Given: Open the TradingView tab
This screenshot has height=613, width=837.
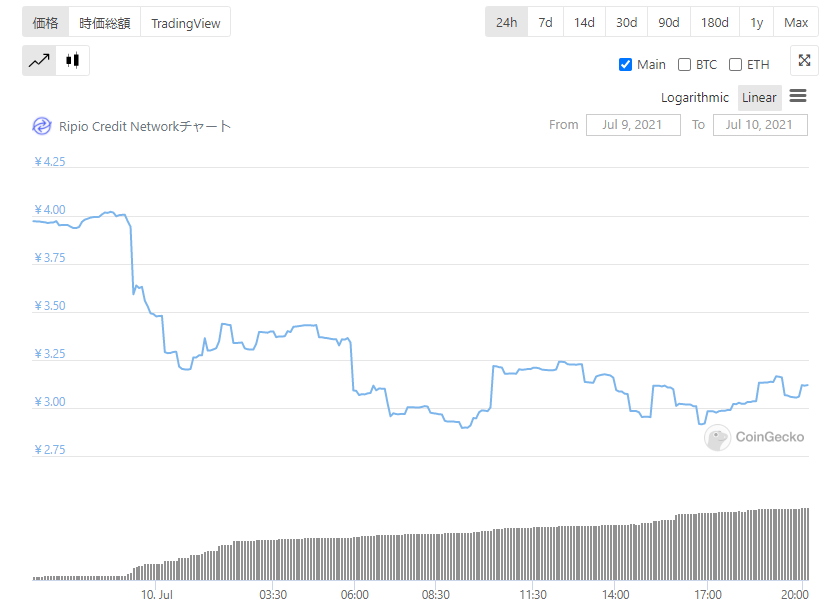Looking at the screenshot, I should click(x=185, y=22).
